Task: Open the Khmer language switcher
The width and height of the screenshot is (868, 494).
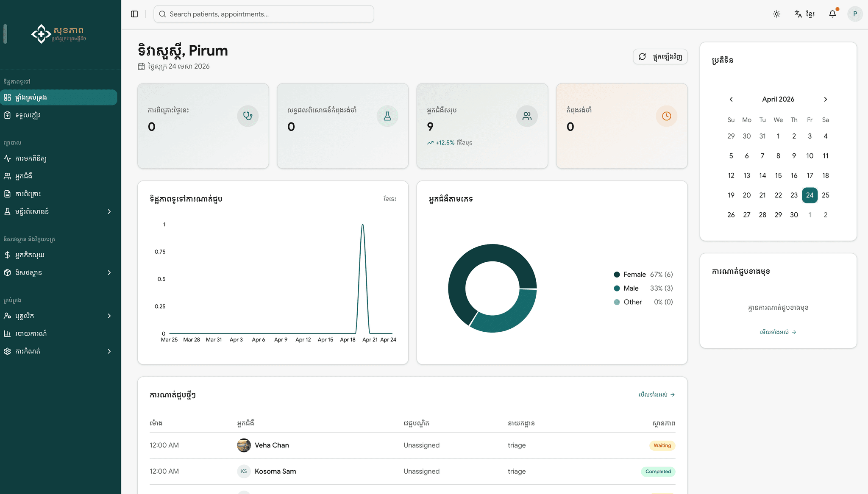Action: tap(804, 14)
